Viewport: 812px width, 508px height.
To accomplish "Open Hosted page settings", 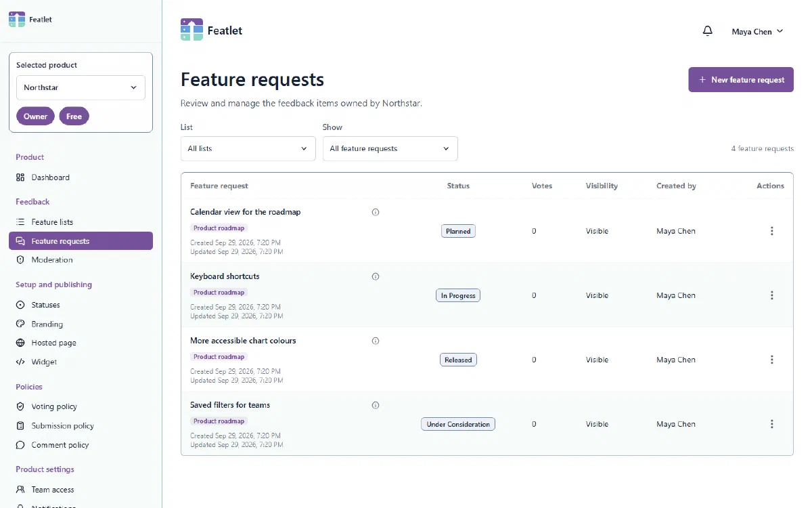I will click(x=81, y=343).
